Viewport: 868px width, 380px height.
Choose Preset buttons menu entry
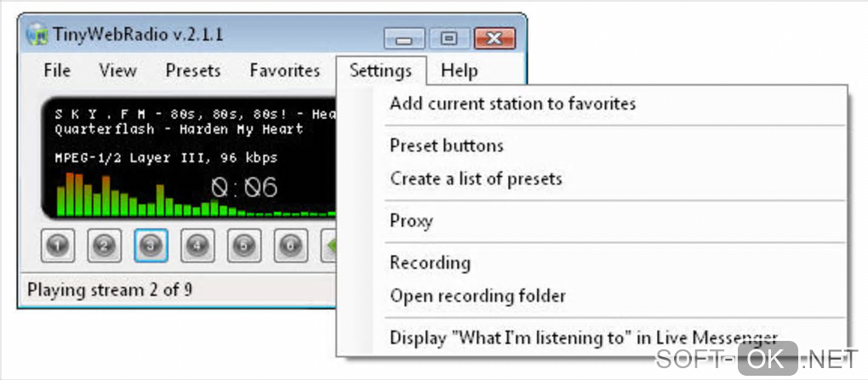pyautogui.click(x=592, y=145)
